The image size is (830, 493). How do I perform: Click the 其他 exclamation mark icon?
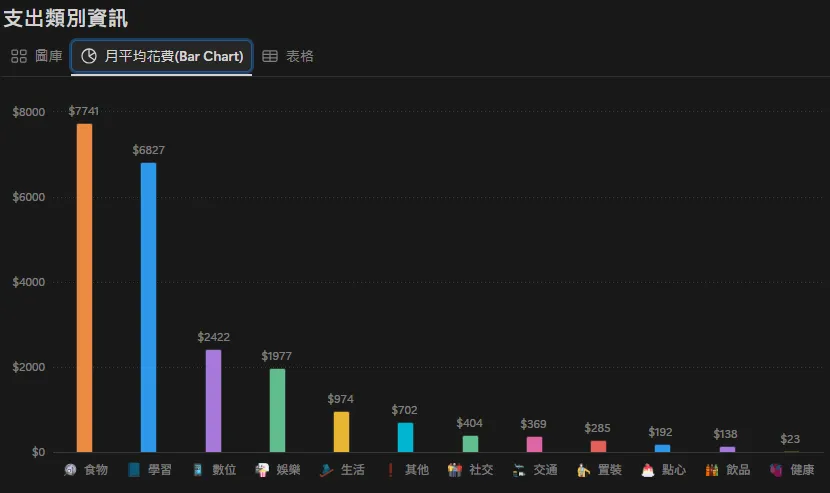391,470
